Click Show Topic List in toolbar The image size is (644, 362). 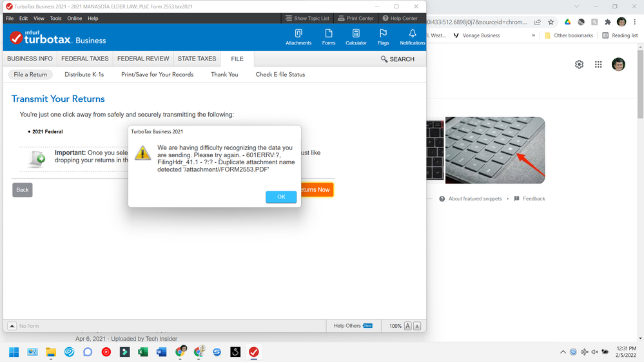click(307, 19)
